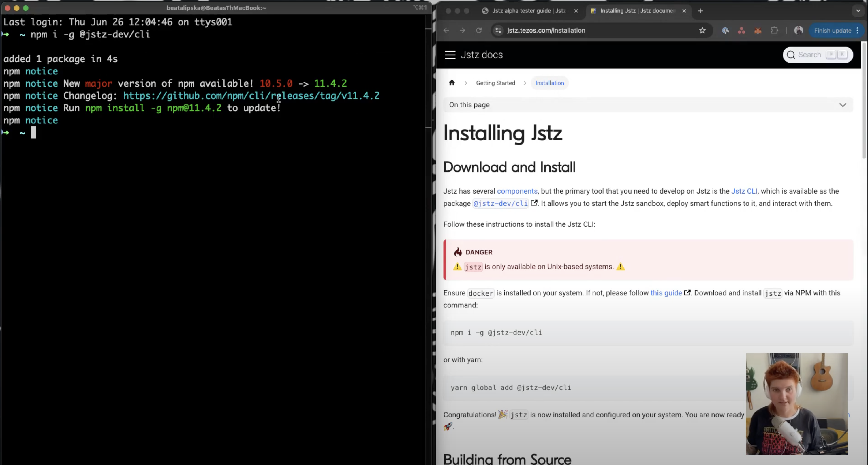Switch to Jstz alpha tester guide tab

(528, 11)
